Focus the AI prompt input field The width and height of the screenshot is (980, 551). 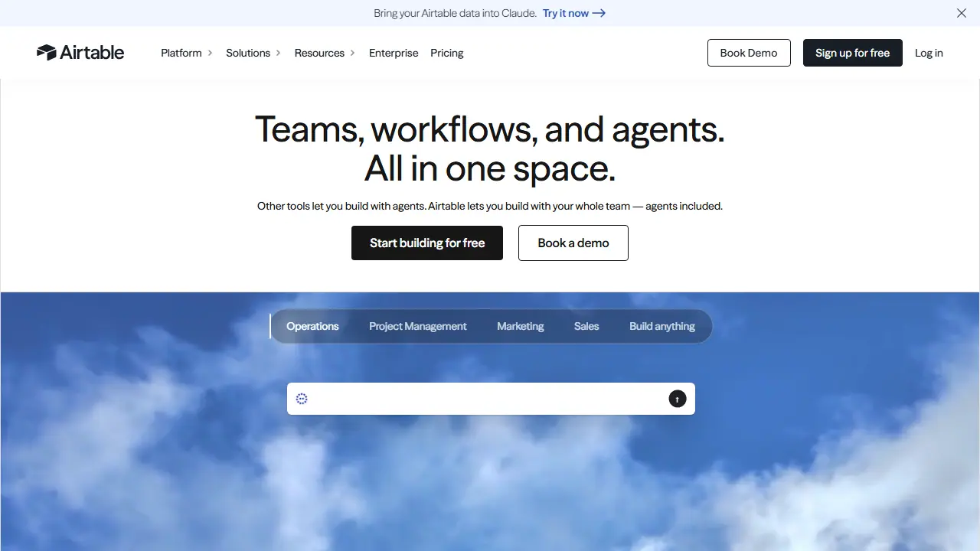(x=491, y=399)
